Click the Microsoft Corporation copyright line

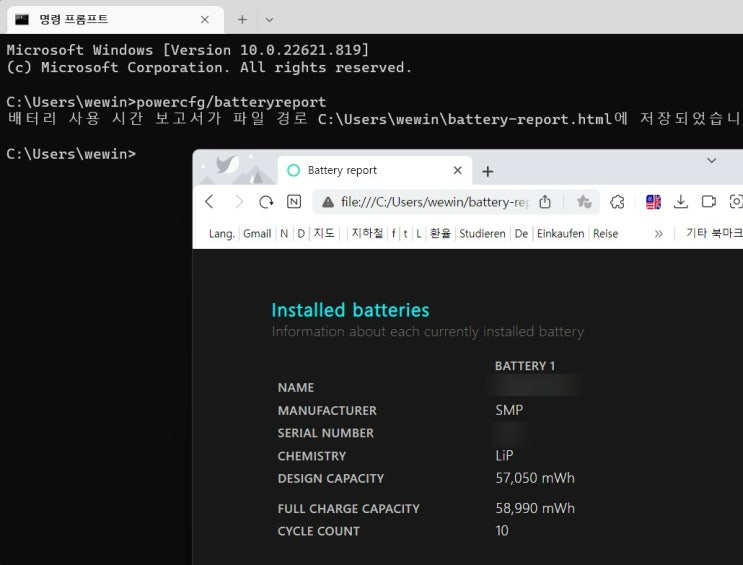point(209,67)
